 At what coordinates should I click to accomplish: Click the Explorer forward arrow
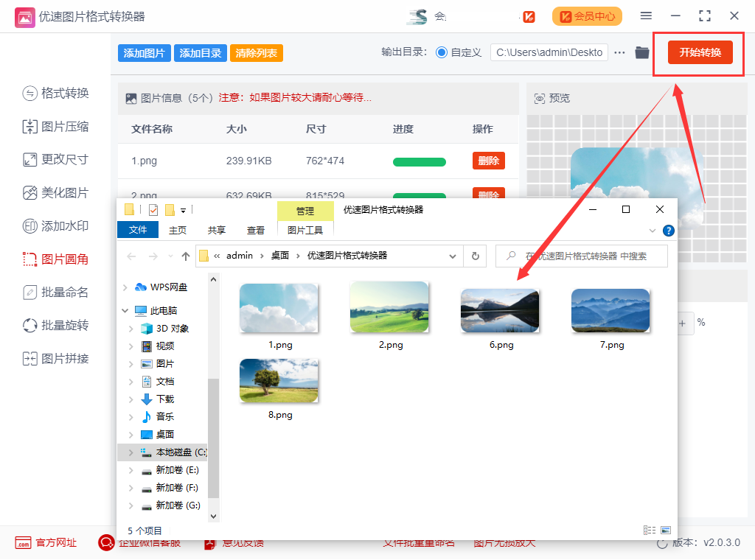tap(153, 256)
